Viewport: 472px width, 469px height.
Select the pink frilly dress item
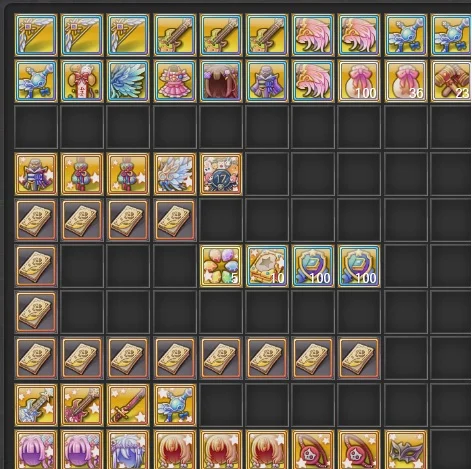(175, 81)
